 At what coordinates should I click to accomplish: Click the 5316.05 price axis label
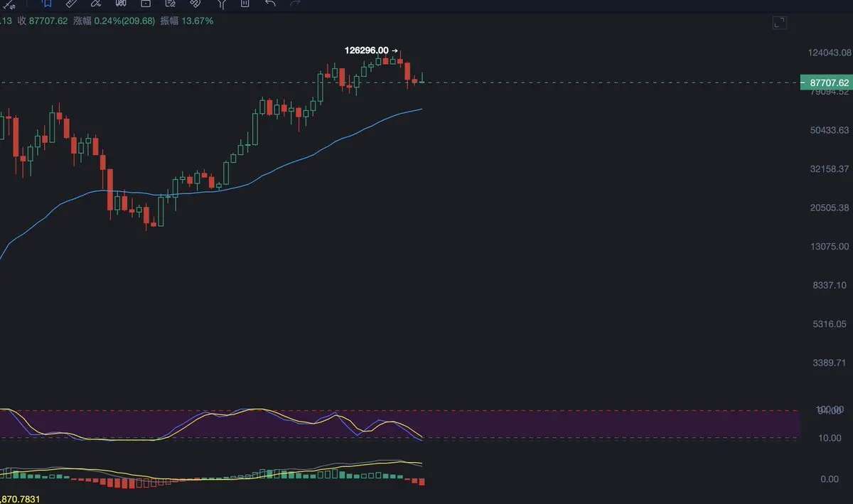tap(830, 324)
